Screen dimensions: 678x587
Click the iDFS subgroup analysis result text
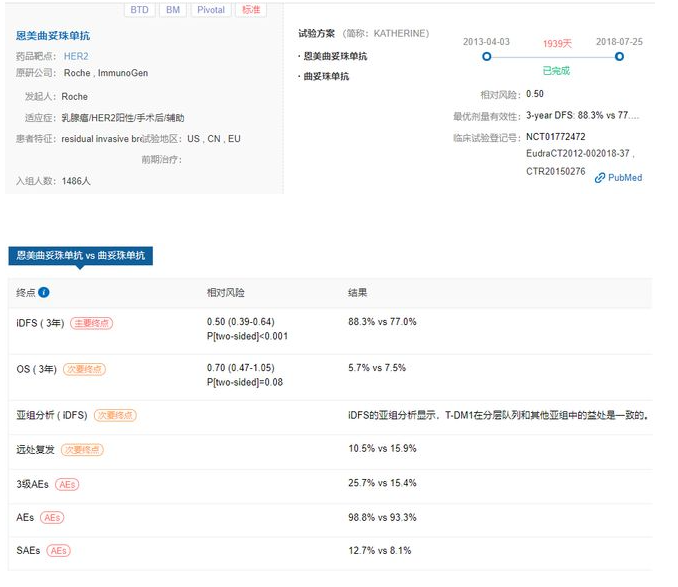[x=498, y=415]
